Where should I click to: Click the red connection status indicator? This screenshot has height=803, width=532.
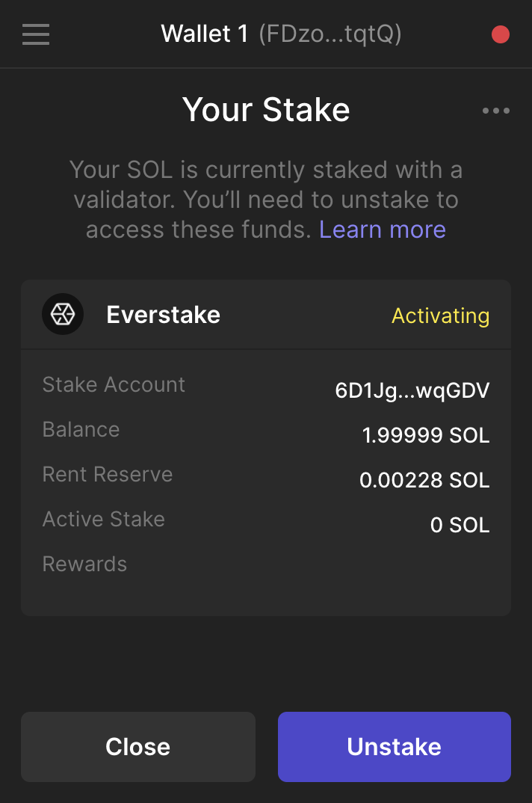[500, 34]
